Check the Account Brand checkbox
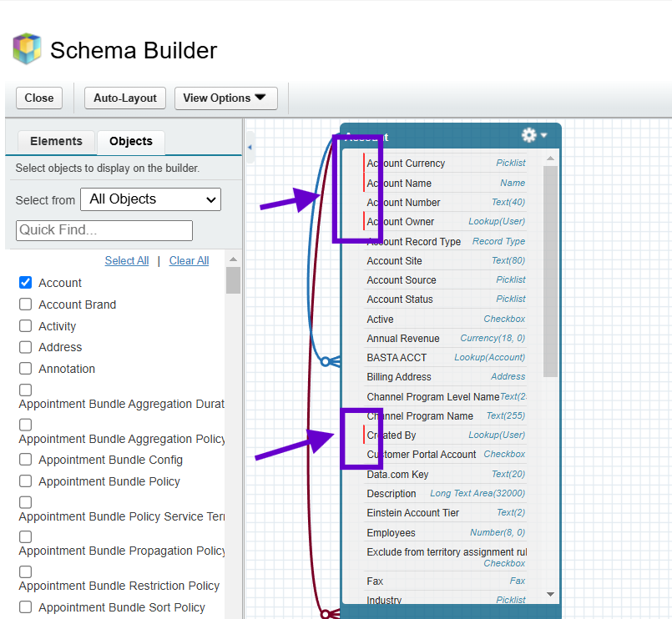Viewport: 672px width, 619px height. point(25,304)
